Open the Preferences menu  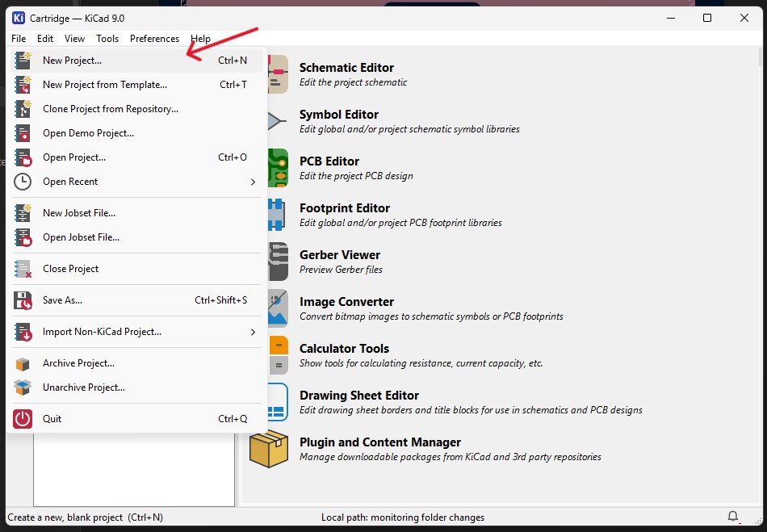[x=154, y=39]
